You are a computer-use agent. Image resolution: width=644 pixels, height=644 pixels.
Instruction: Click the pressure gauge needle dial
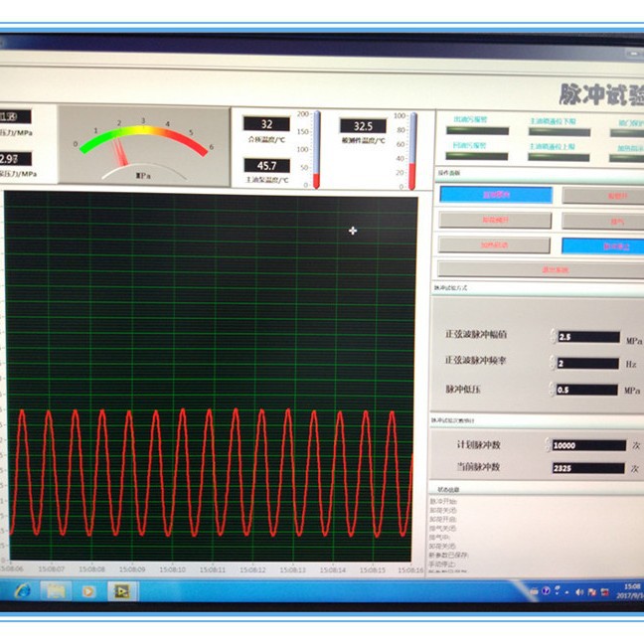[144, 150]
